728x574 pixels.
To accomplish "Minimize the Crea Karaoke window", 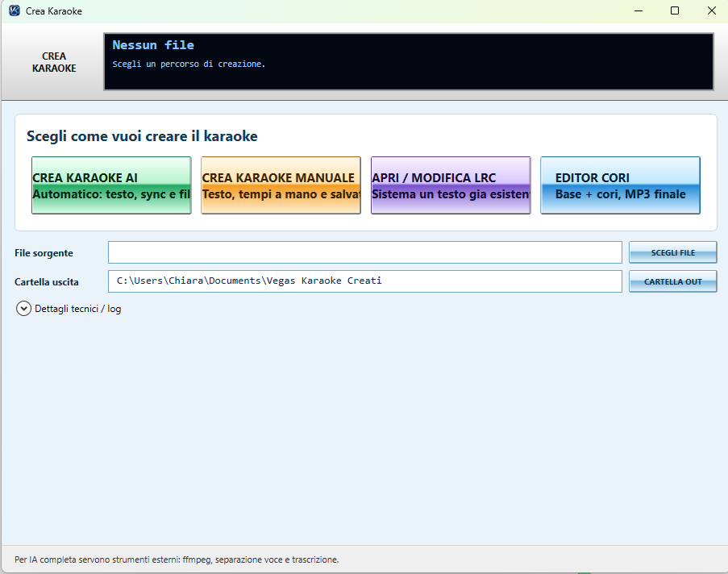I will pos(639,10).
